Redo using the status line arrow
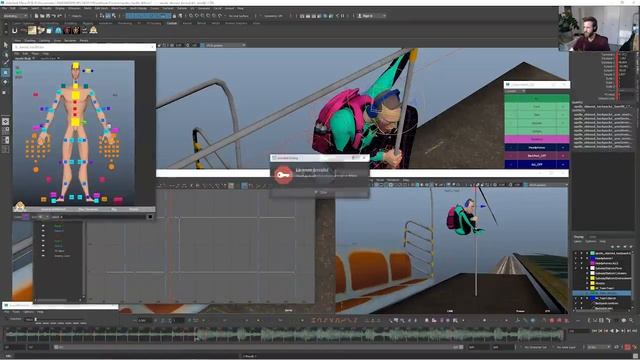The width and height of the screenshot is (640, 360). click(59, 16)
